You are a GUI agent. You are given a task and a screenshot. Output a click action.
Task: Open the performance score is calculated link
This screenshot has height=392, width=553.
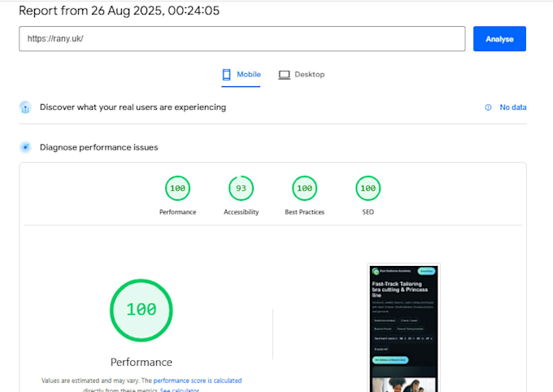point(198,381)
